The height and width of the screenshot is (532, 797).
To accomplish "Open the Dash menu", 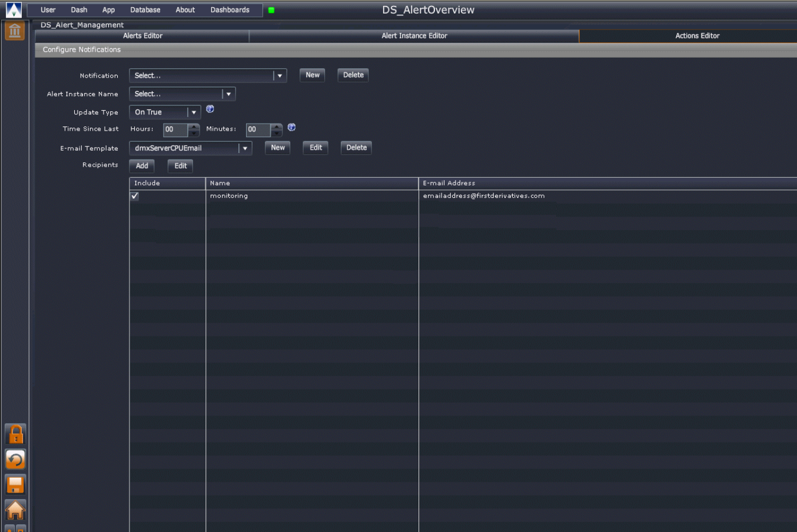I will pyautogui.click(x=79, y=10).
